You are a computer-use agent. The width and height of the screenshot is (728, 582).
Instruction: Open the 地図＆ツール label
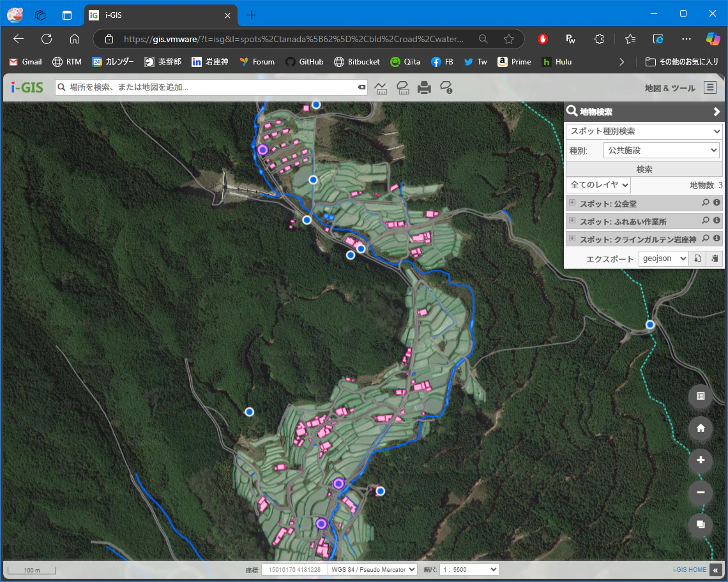point(669,87)
